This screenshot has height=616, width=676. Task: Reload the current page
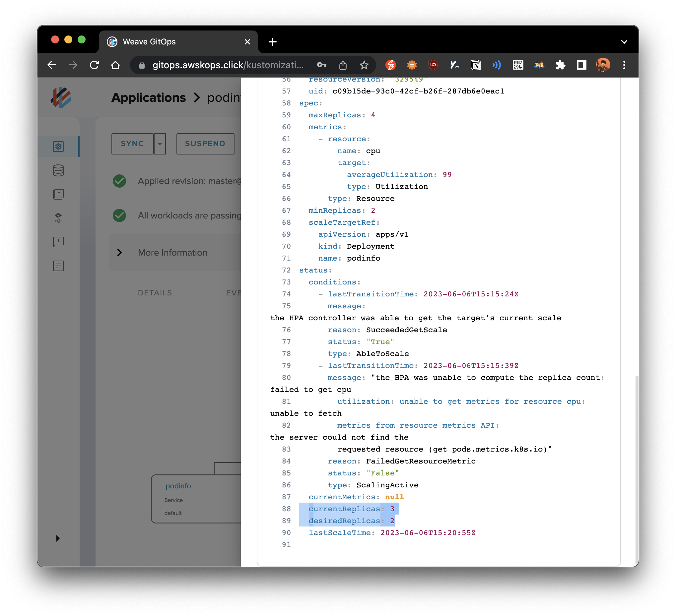point(94,65)
